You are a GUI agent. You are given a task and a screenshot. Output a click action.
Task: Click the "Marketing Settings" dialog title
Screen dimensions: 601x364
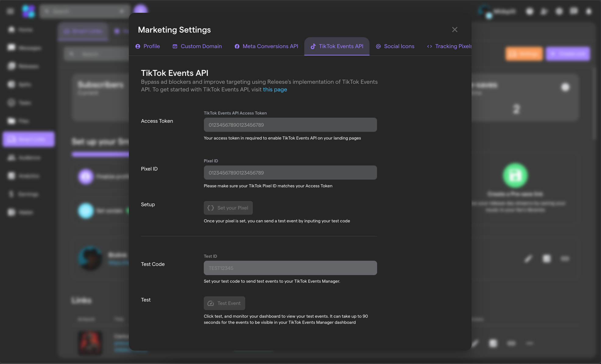coord(174,30)
